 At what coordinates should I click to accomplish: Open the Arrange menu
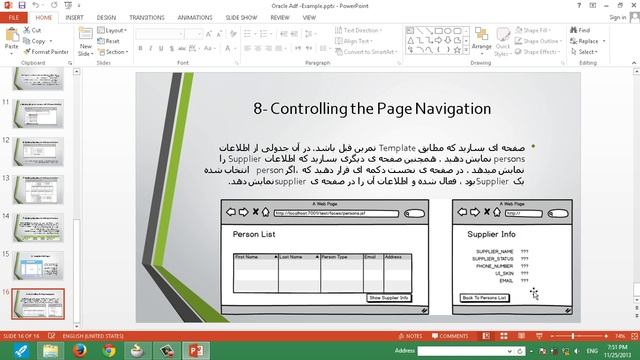coord(482,40)
